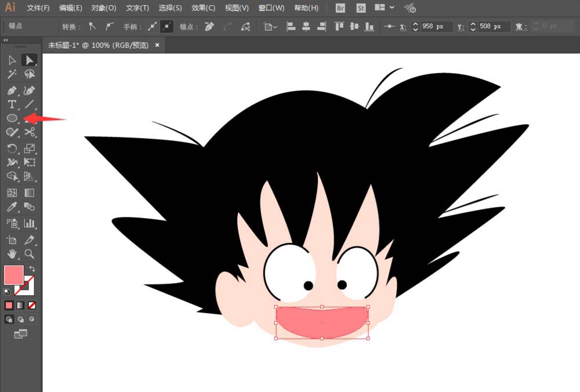Select the Direct Selection tool
Image resolution: width=580 pixels, height=392 pixels.
tap(29, 60)
